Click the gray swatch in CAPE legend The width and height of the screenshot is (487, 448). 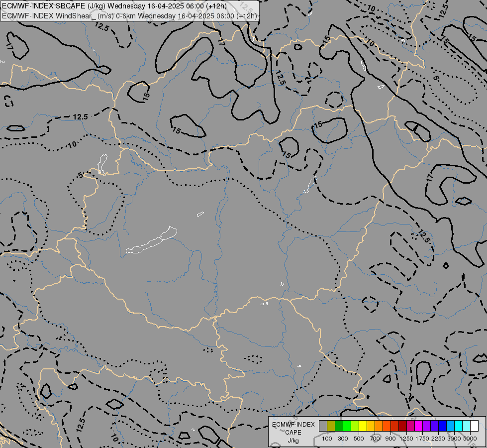(323, 426)
